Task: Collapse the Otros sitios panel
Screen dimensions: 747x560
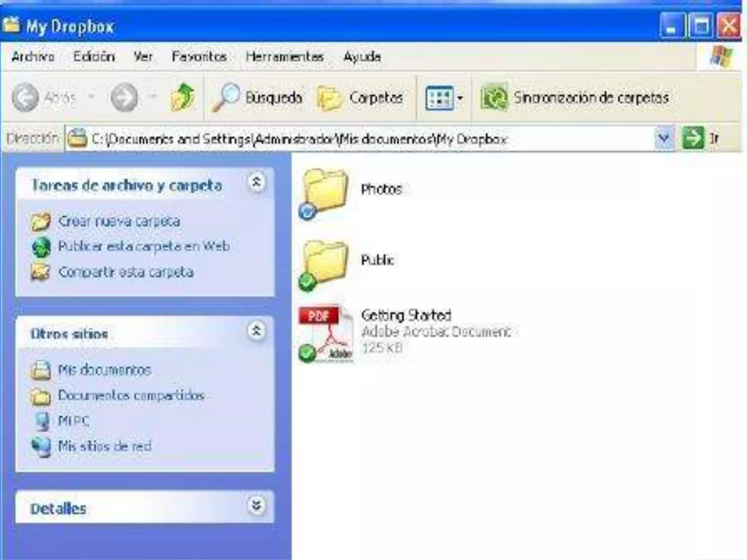Action: coord(256,331)
